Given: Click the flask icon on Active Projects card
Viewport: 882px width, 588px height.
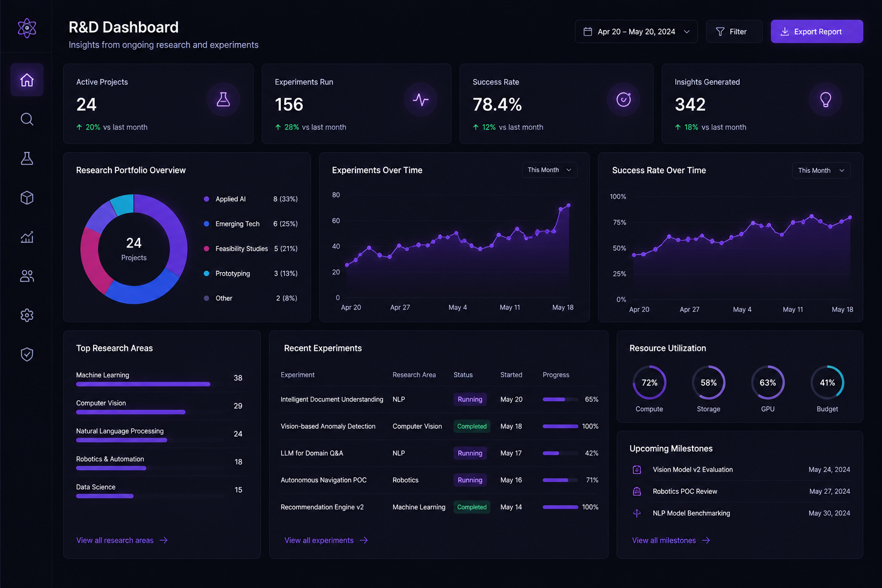Looking at the screenshot, I should 223,100.
